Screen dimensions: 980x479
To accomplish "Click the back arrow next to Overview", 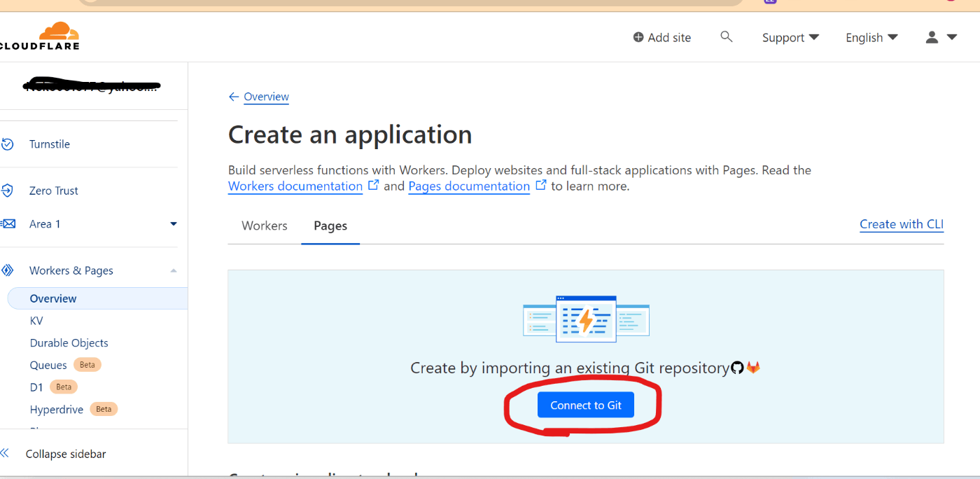I will point(234,97).
